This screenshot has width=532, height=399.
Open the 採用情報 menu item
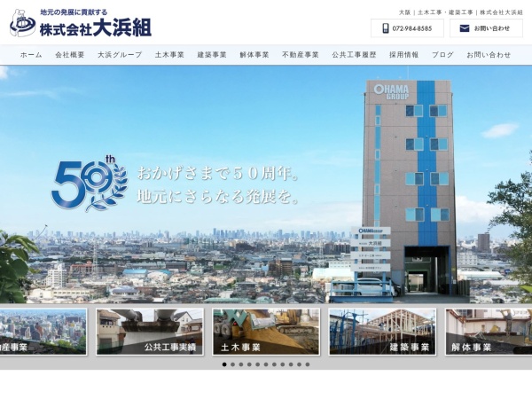pos(404,55)
